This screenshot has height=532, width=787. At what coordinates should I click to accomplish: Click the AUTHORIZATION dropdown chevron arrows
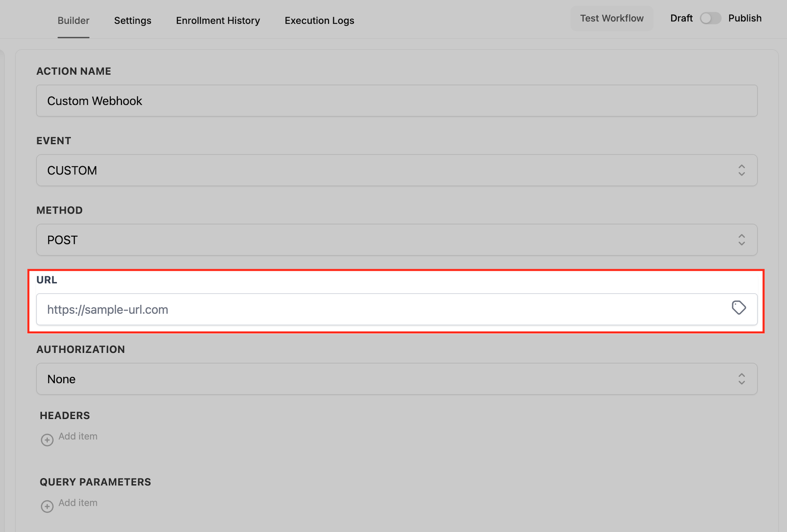click(741, 379)
